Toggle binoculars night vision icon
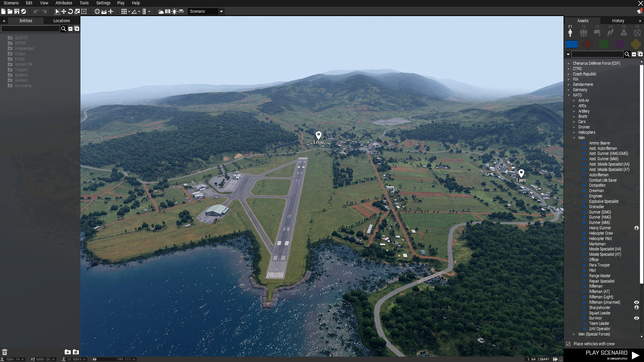Screen dimensions: 644x362 tap(181, 11)
